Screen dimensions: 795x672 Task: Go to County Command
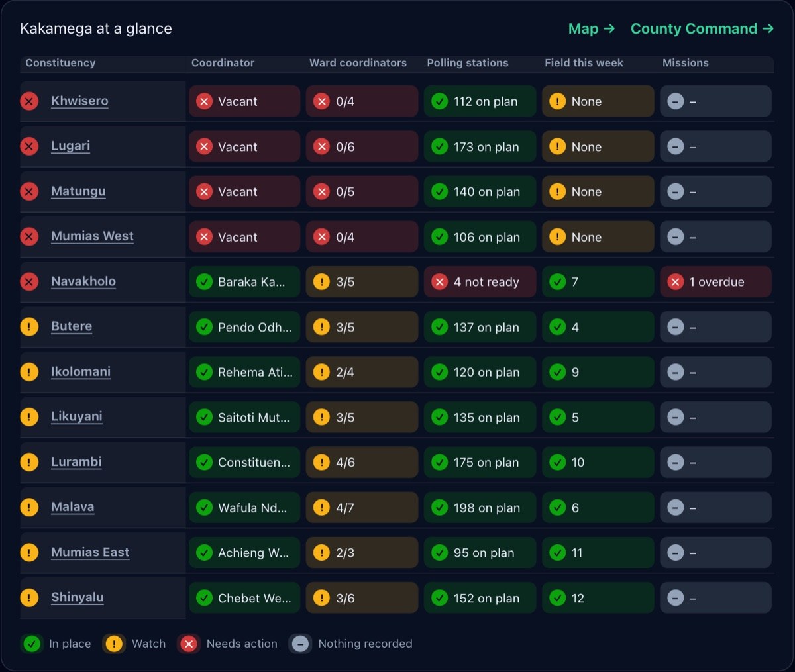[x=702, y=29]
